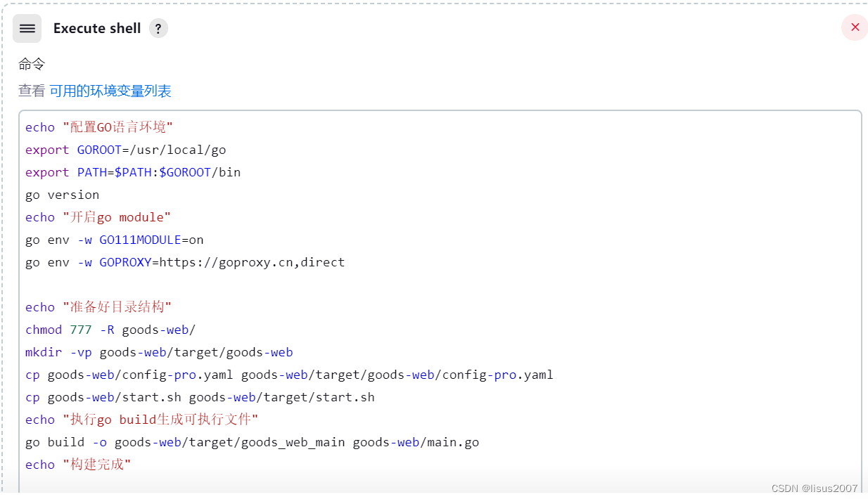The width and height of the screenshot is (868, 499).
Task: Click the mkdir -vp goods-web/target/goods-web line
Action: tap(159, 352)
